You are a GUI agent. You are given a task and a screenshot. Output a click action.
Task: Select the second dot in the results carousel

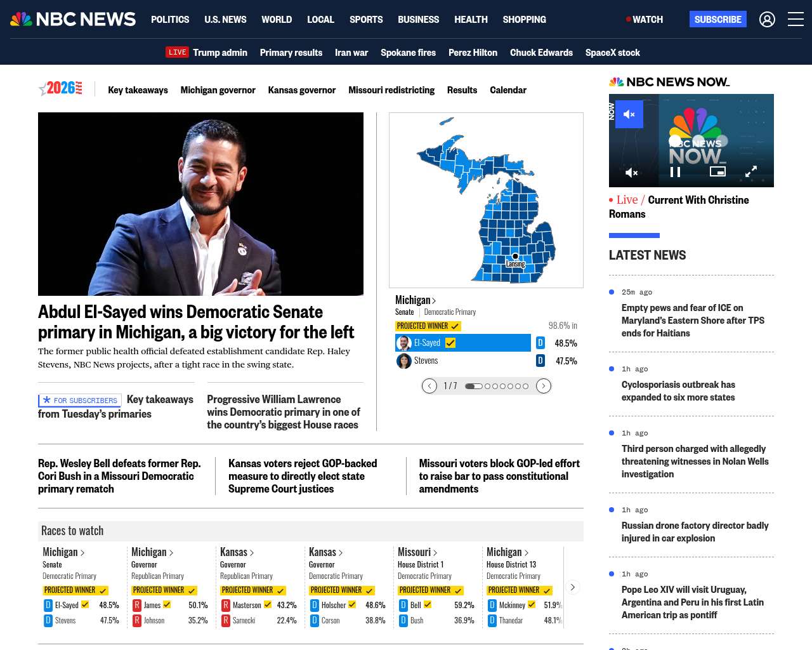(488, 386)
